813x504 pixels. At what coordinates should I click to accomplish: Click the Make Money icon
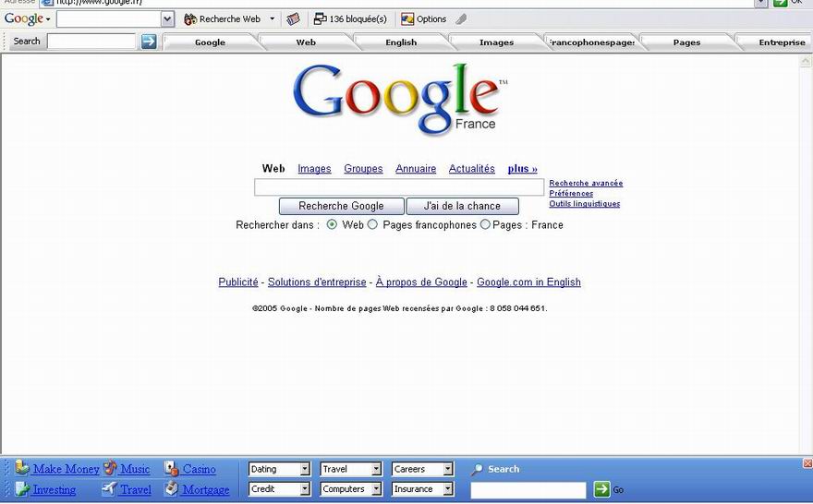click(x=22, y=468)
